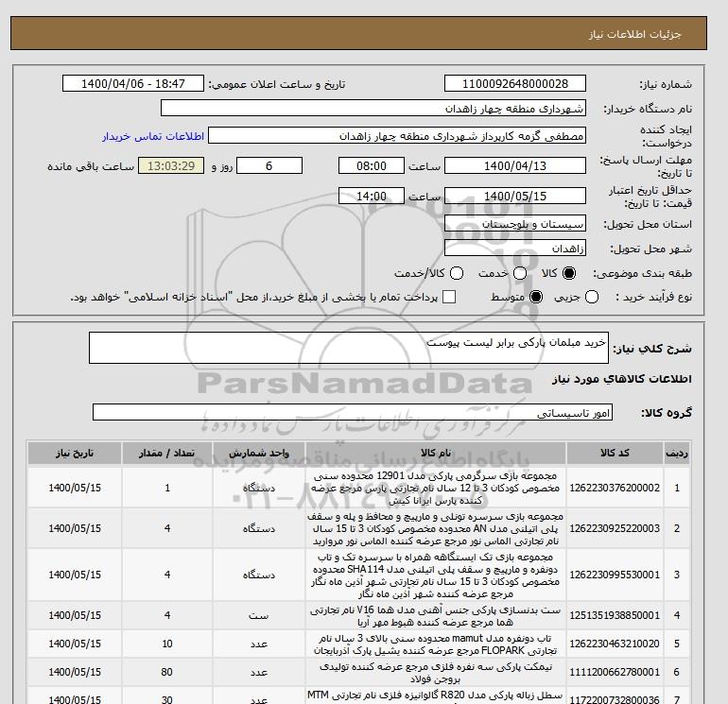
Task: Click quantity 10 in the mamut swing row
Action: 167,644
